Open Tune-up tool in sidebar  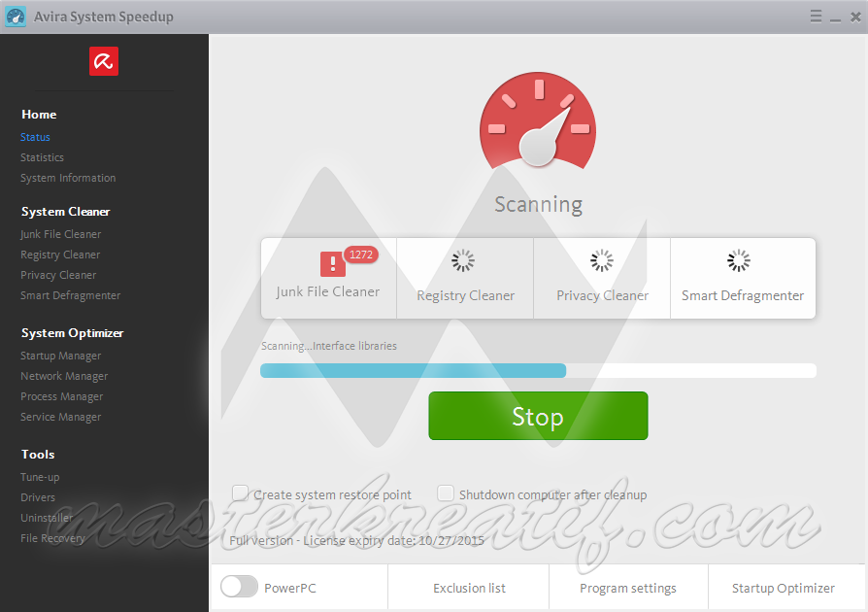pos(40,477)
